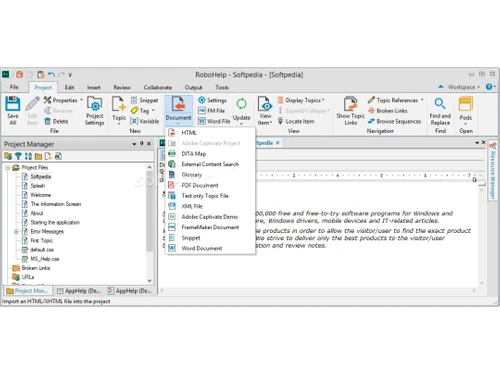Click the undo arrow in quick access toolbar
This screenshot has width=500, height=375.
(51, 75)
